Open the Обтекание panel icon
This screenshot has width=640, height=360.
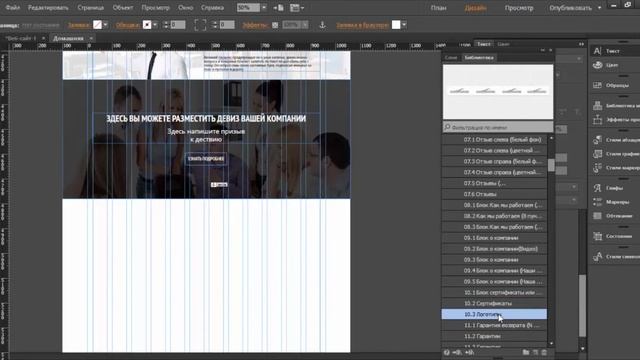pyautogui.click(x=598, y=216)
